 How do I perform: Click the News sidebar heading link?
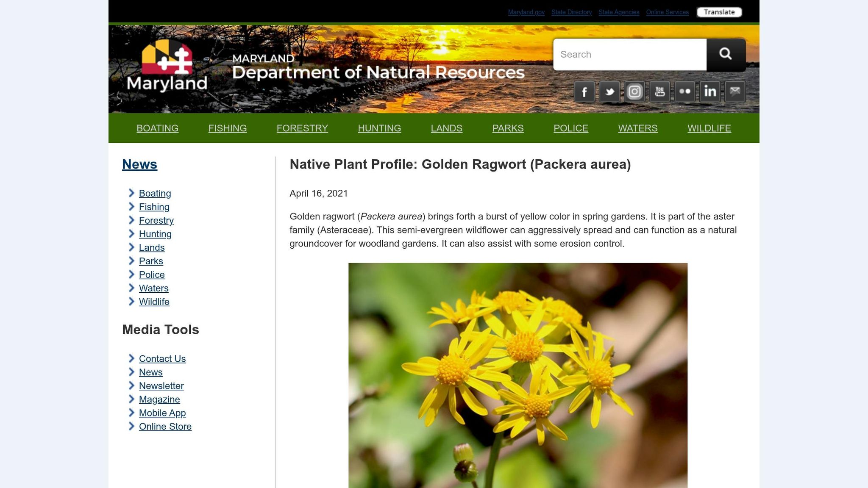pyautogui.click(x=139, y=164)
